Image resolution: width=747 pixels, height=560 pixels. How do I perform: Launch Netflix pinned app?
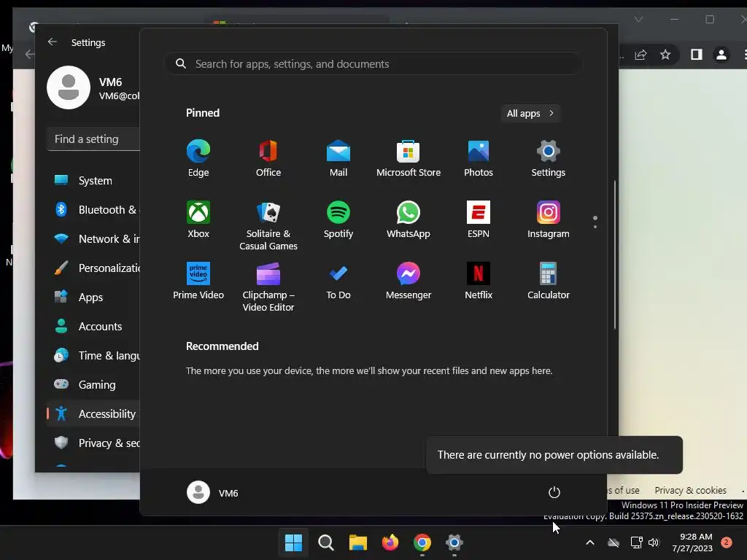point(479,281)
